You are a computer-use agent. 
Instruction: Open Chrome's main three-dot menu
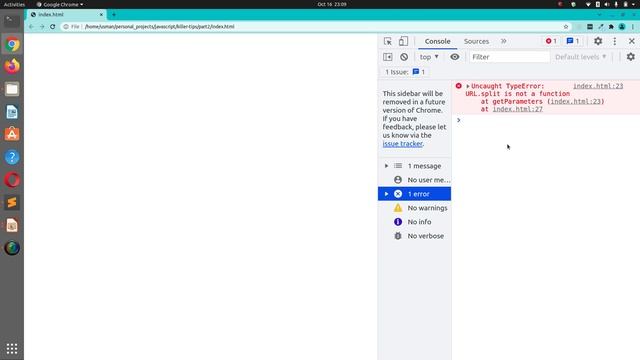(x=633, y=27)
